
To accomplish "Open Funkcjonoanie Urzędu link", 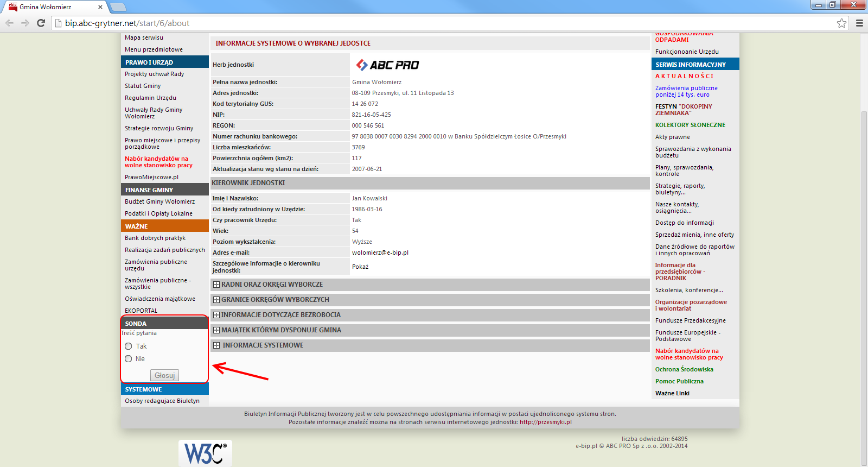I will 687,52.
